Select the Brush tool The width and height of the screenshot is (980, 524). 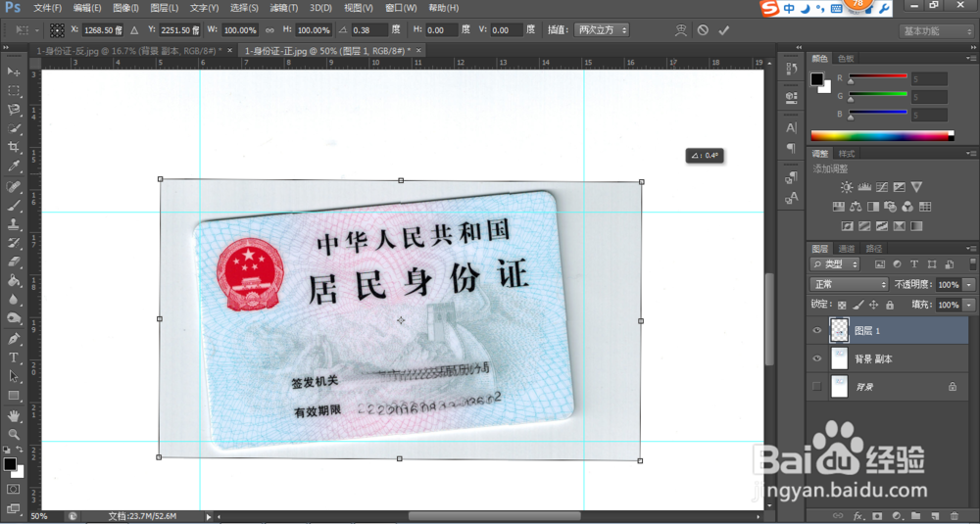click(14, 206)
